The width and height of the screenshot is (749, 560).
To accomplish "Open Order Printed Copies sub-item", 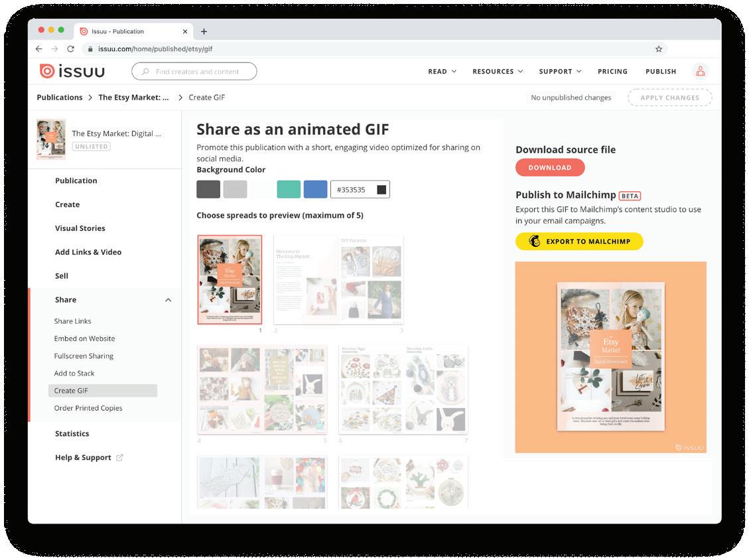I will (x=88, y=408).
